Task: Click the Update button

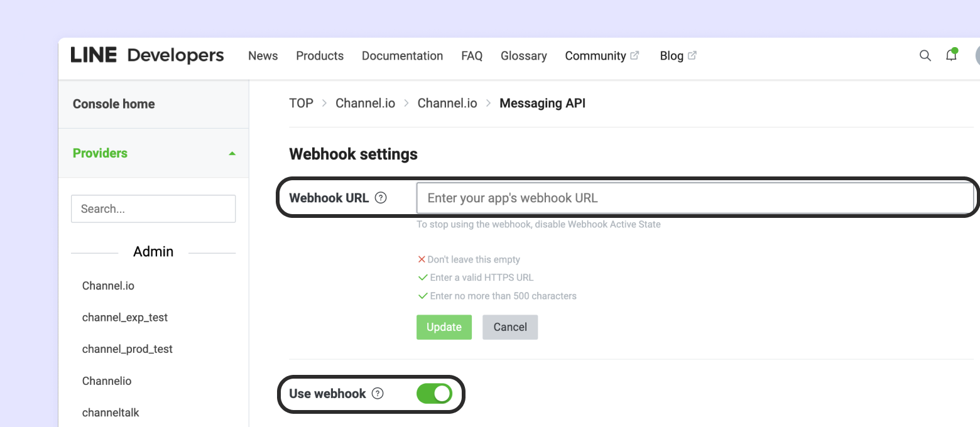Action: coord(444,327)
